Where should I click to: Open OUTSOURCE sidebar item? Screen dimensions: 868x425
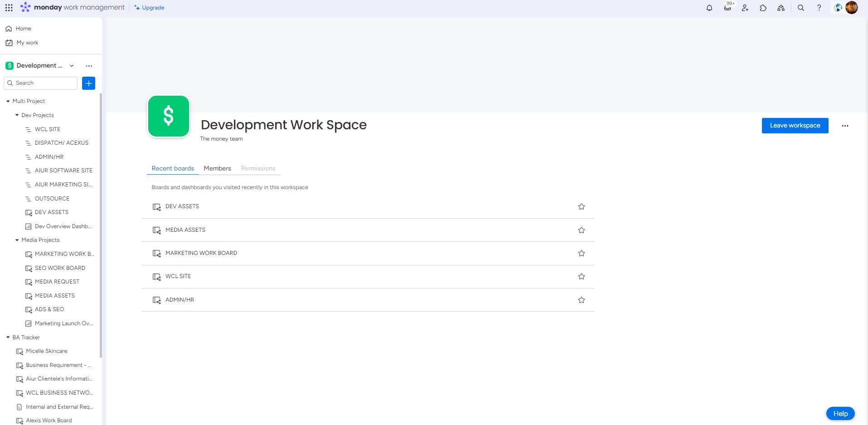point(52,199)
